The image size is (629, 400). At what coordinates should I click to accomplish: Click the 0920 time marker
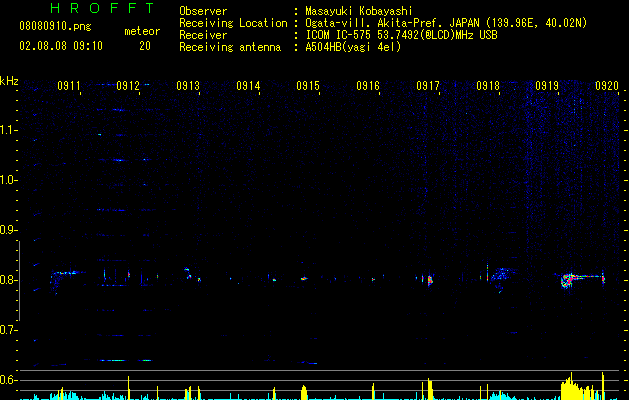pyautogui.click(x=607, y=85)
